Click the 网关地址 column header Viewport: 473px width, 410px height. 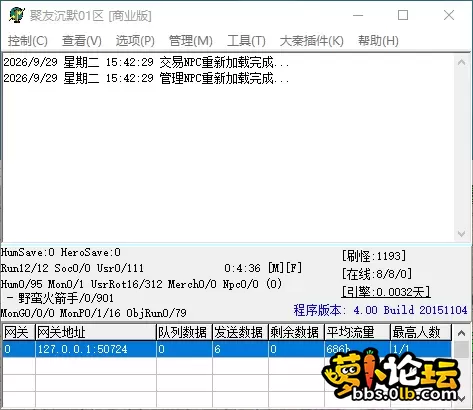96,332
